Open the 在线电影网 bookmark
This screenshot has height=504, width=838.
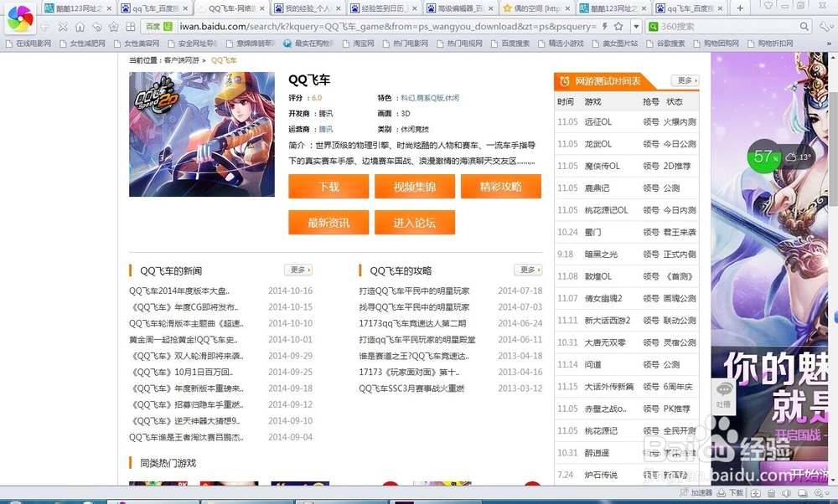point(28,44)
